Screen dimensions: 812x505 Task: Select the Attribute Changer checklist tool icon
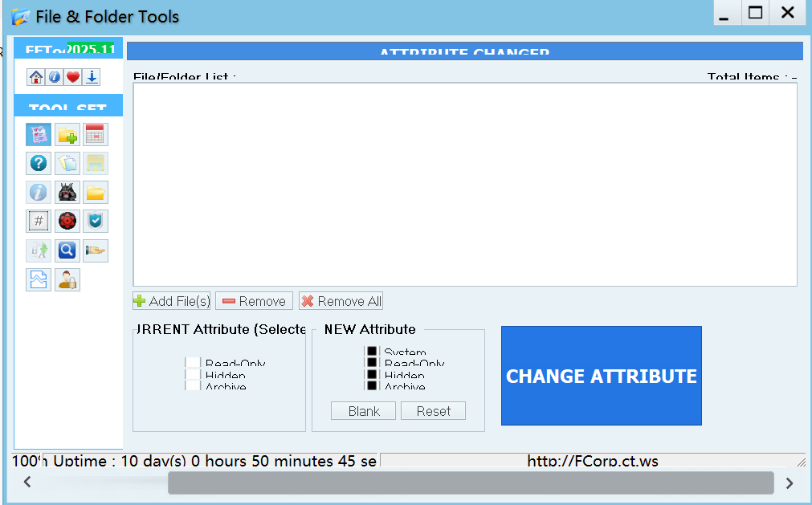tap(38, 134)
